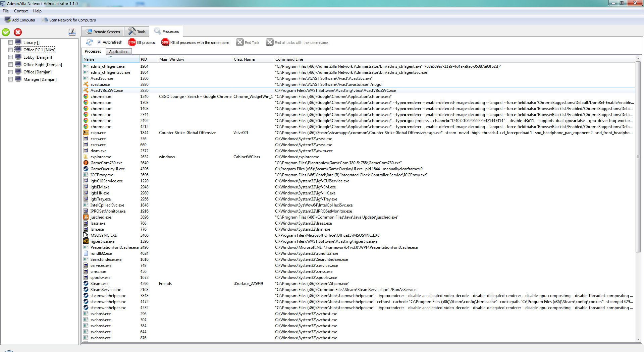This screenshot has width=644, height=352.
Task: Select the PresentationFontCache.exe row
Action: [x=359, y=247]
